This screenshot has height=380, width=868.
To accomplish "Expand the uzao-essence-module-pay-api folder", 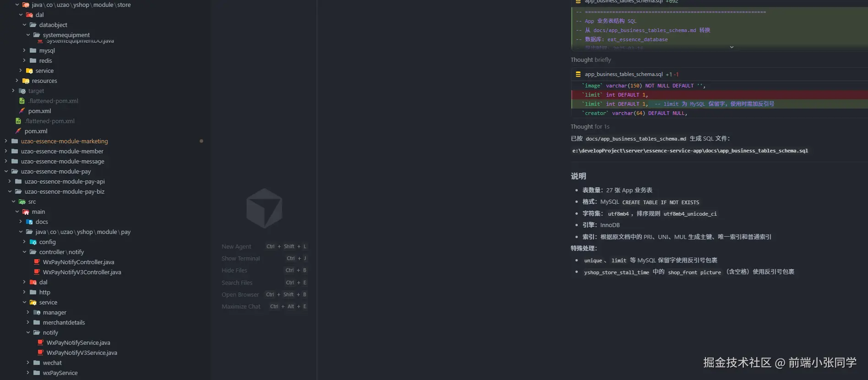I will [10, 181].
